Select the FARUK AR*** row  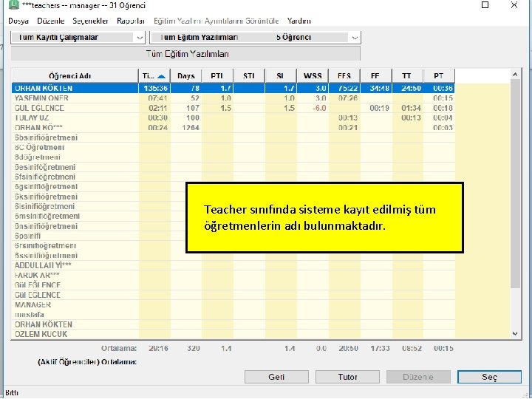coord(233,276)
